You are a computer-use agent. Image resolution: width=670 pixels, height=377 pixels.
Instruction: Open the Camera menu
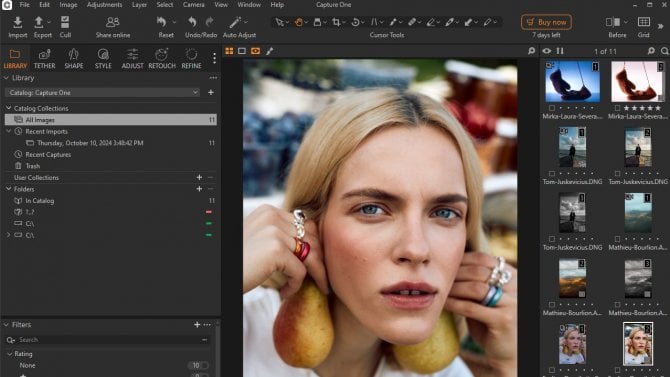(194, 5)
